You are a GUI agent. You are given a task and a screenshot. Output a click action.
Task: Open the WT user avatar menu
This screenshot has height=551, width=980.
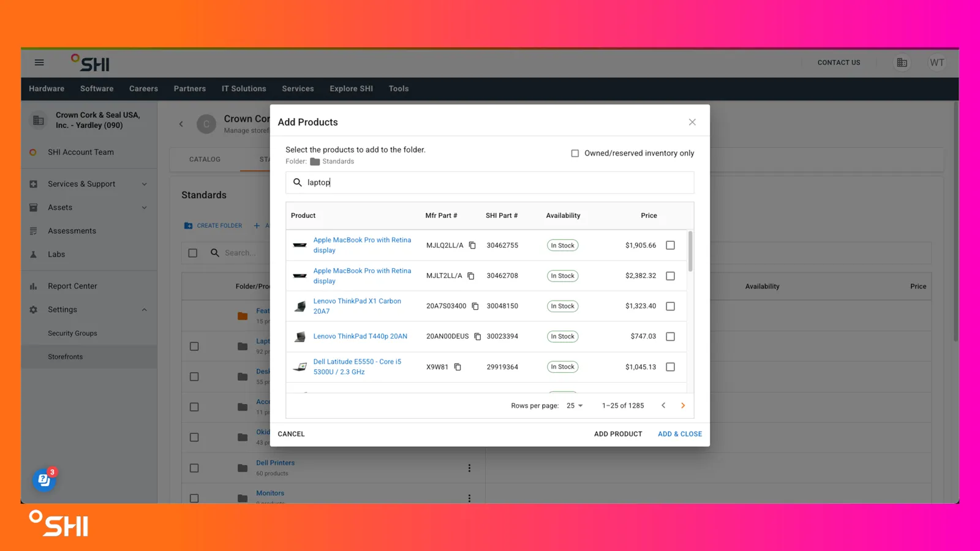[x=937, y=62]
